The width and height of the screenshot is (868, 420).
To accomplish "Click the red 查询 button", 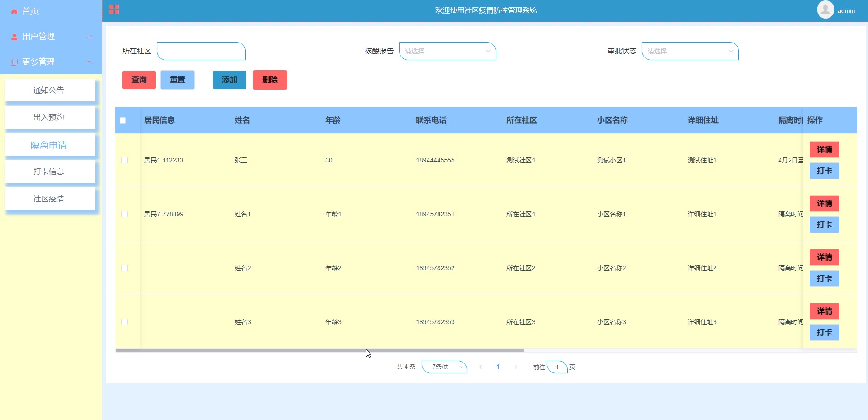I will 139,80.
